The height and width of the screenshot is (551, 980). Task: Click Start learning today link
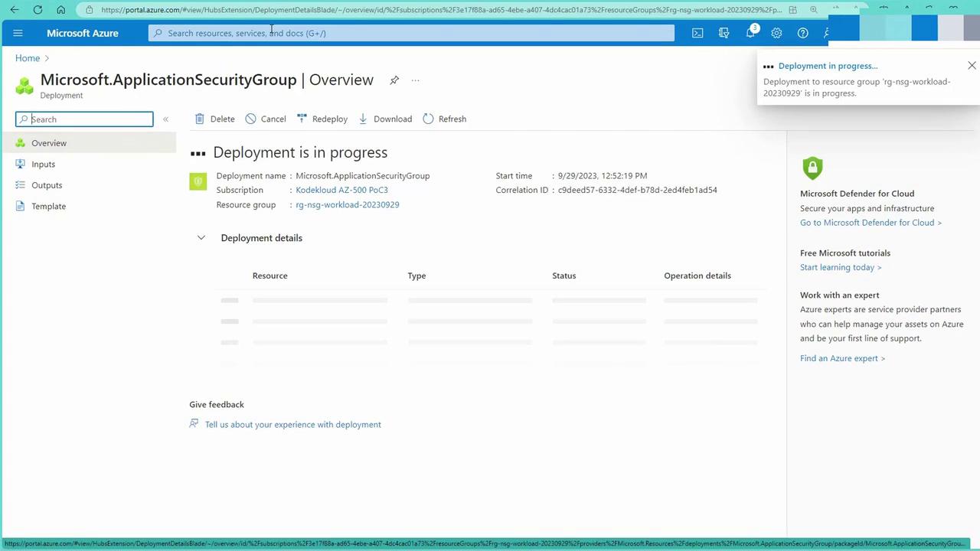pyautogui.click(x=841, y=267)
